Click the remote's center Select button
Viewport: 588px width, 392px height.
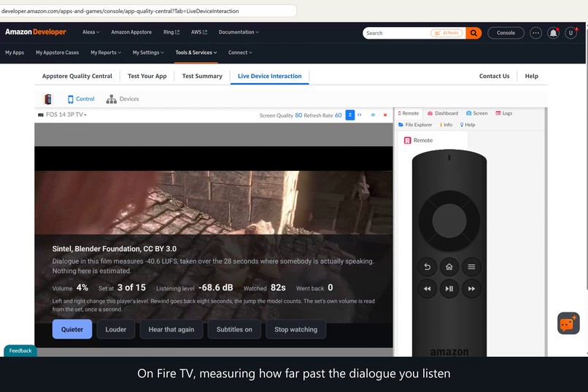(449, 220)
